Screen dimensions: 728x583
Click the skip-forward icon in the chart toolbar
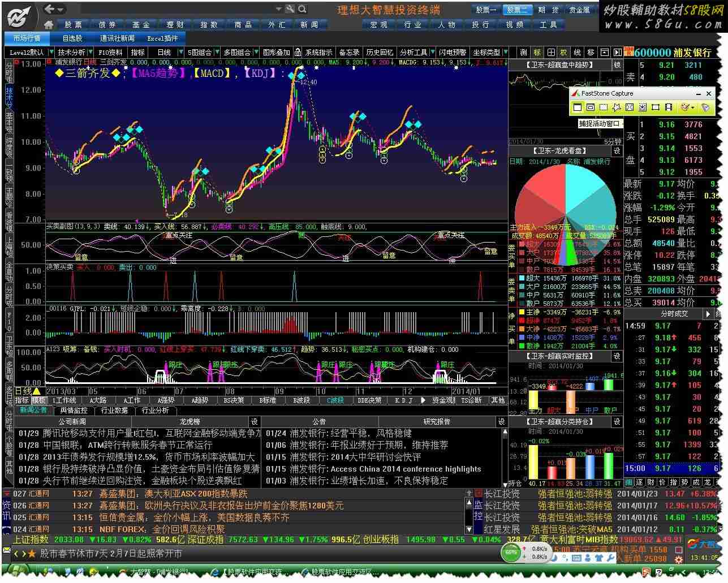pyautogui.click(x=617, y=52)
